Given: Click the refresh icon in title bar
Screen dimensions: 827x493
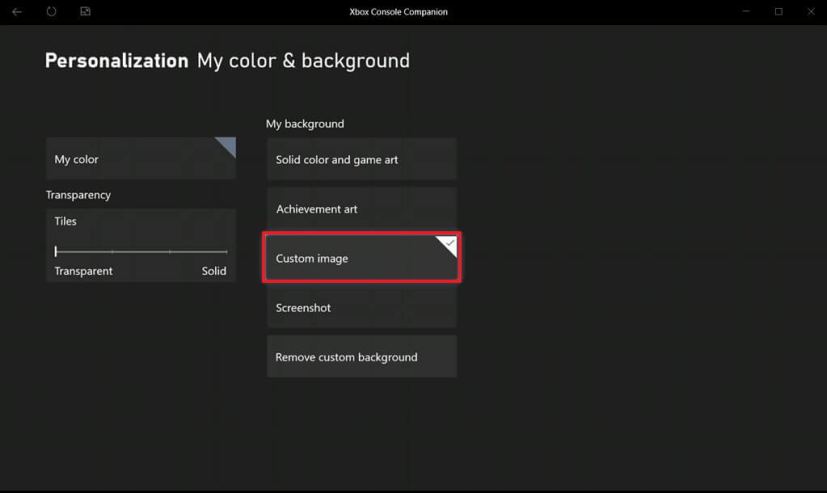Looking at the screenshot, I should coord(51,11).
